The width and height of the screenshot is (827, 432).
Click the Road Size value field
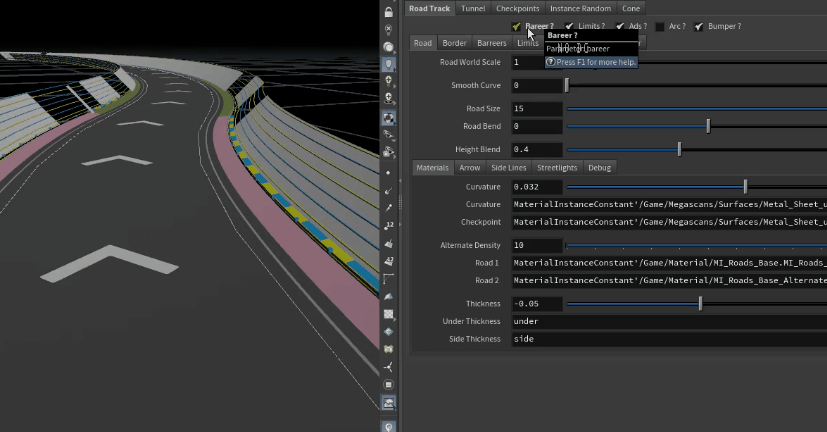[536, 108]
